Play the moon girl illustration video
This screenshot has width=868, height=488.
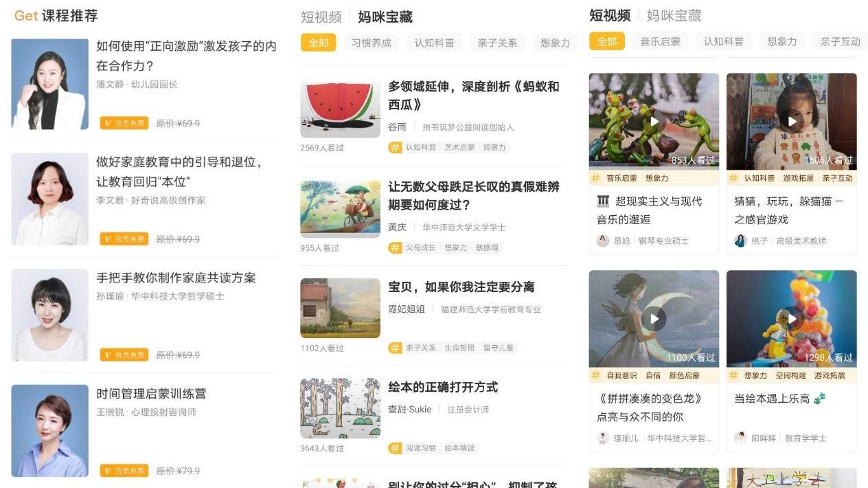point(654,319)
